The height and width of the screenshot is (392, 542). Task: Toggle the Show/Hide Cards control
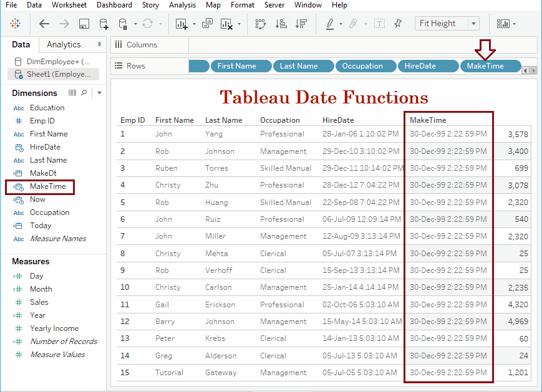pyautogui.click(x=502, y=23)
